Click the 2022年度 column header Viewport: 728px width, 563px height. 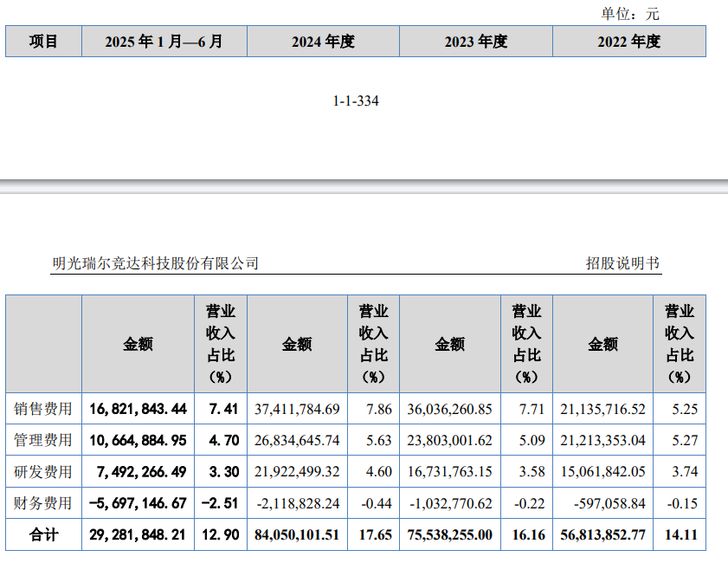[x=628, y=41]
